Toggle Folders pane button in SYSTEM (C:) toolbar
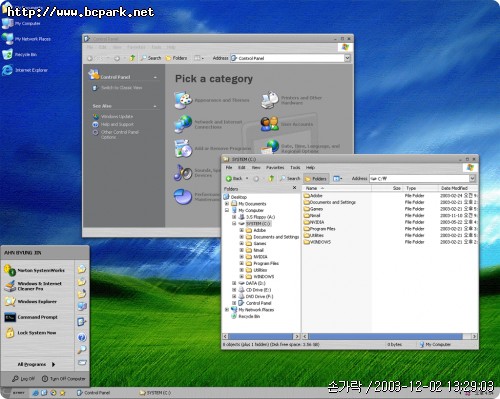This screenshot has width=500, height=399. (x=316, y=179)
